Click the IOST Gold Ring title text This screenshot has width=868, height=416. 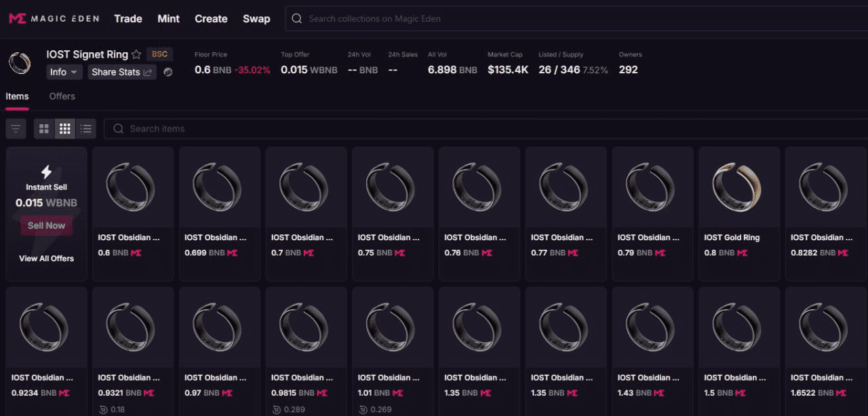(x=732, y=238)
